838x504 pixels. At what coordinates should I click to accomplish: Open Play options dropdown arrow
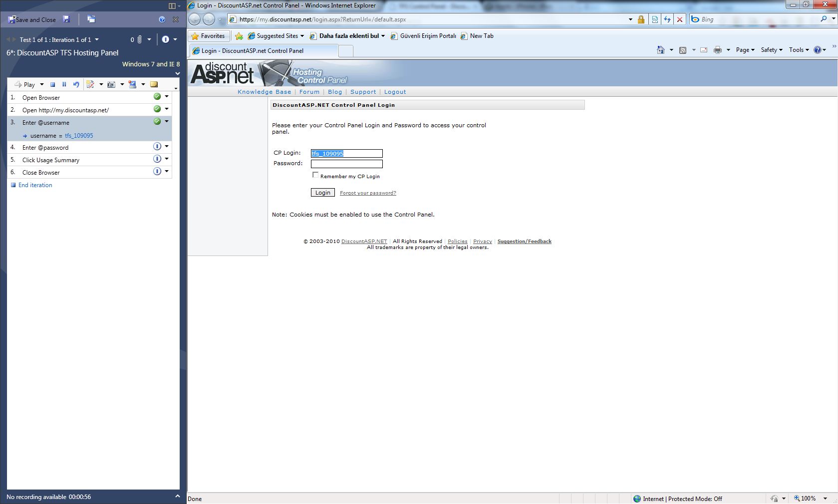(x=42, y=84)
